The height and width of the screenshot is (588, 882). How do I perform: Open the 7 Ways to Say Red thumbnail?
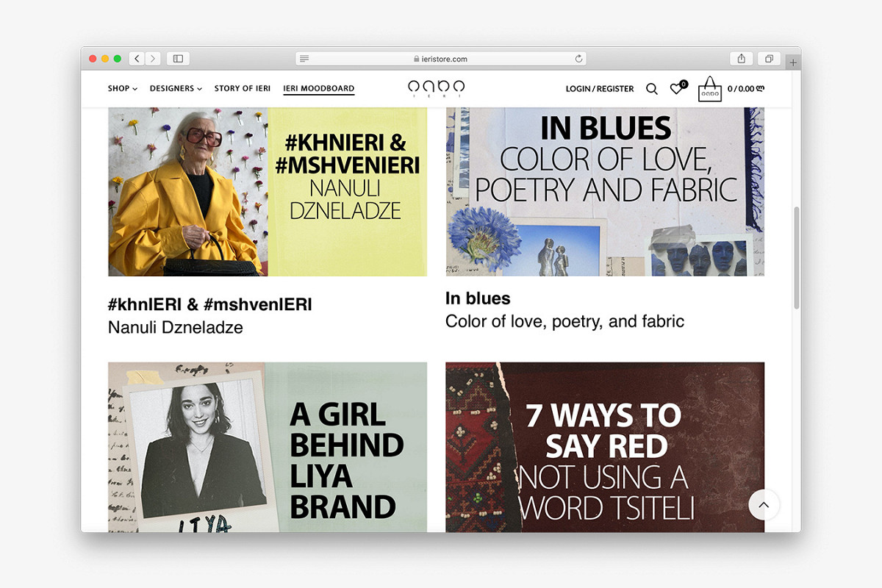point(604,446)
